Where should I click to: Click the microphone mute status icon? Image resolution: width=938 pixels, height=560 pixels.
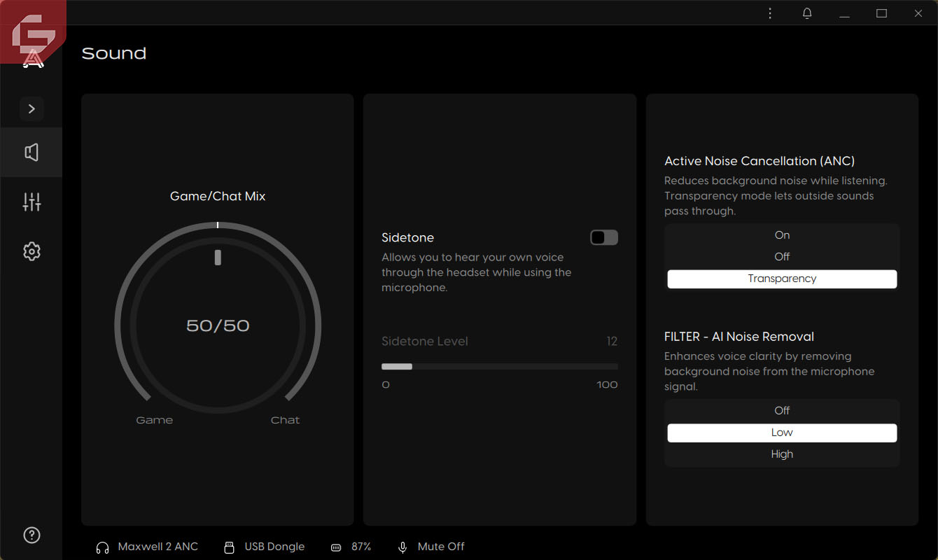click(402, 547)
